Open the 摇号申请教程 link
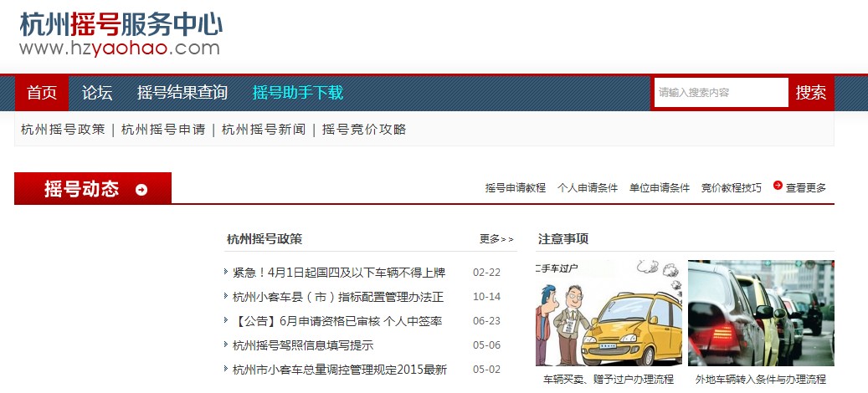This screenshot has width=868, height=393. tap(516, 188)
